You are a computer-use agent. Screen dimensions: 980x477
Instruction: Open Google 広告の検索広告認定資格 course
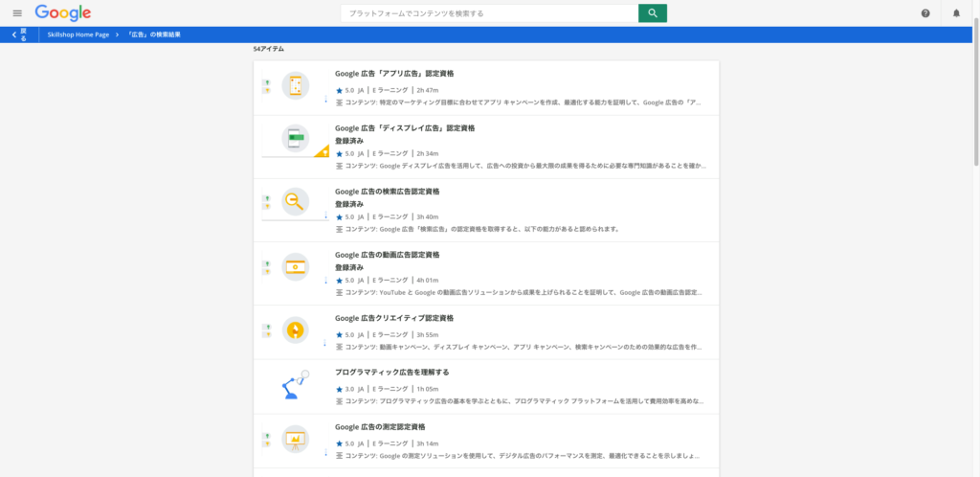coord(388,192)
